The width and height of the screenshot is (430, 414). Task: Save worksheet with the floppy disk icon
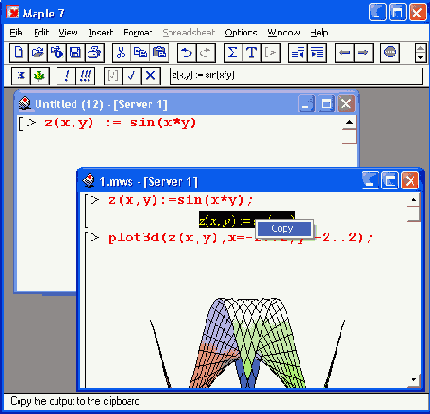(x=75, y=53)
